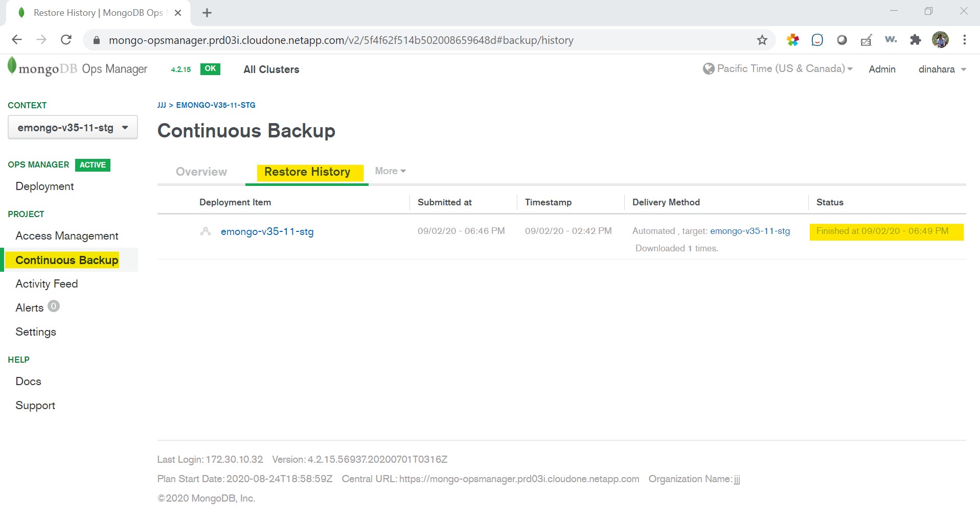Open Chrome three-dot menu
Screen dimensions: 980x521
pyautogui.click(x=964, y=40)
